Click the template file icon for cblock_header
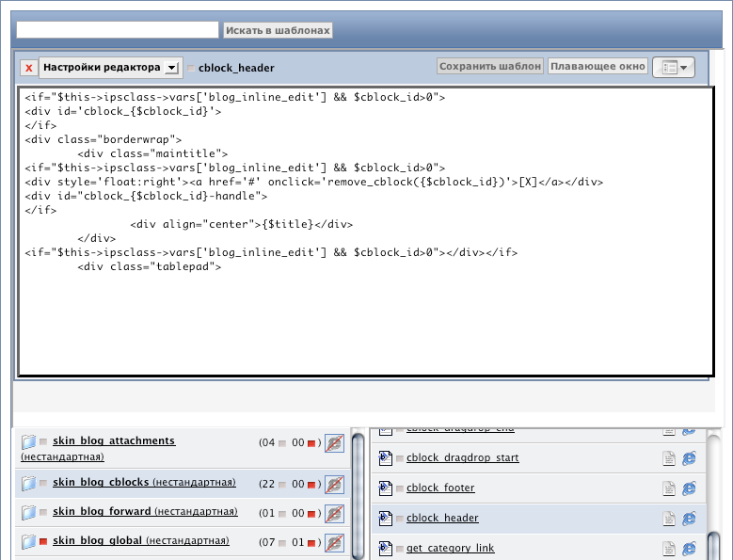This screenshot has height=560, width=733. [x=385, y=518]
